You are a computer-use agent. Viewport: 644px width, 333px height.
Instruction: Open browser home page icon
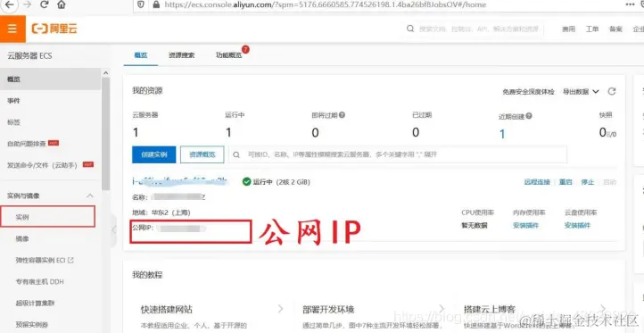(x=62, y=4)
